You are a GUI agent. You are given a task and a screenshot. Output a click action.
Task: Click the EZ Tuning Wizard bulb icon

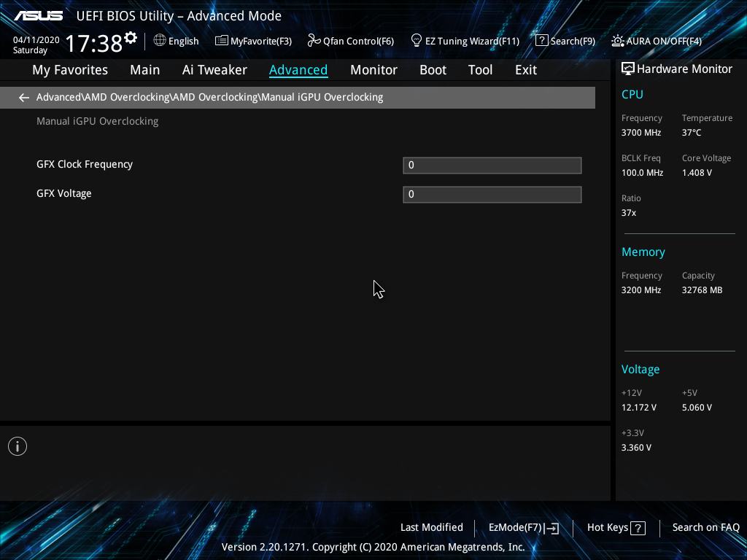(x=417, y=41)
